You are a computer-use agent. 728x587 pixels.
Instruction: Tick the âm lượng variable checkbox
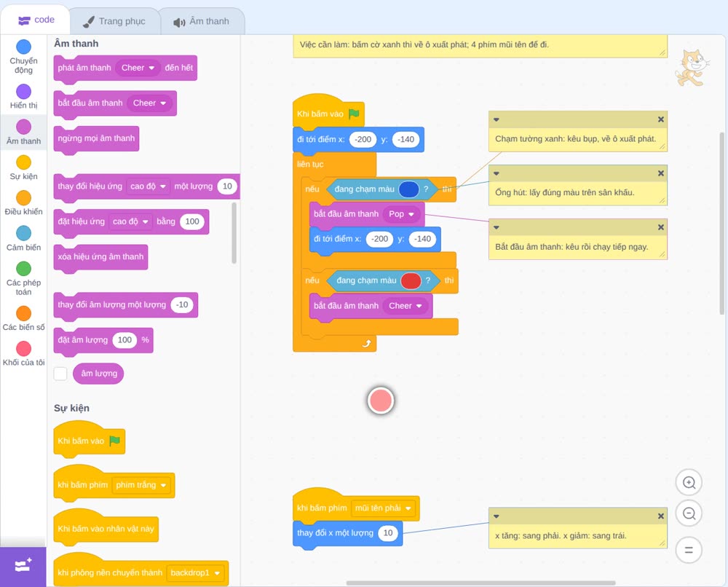[60, 374]
